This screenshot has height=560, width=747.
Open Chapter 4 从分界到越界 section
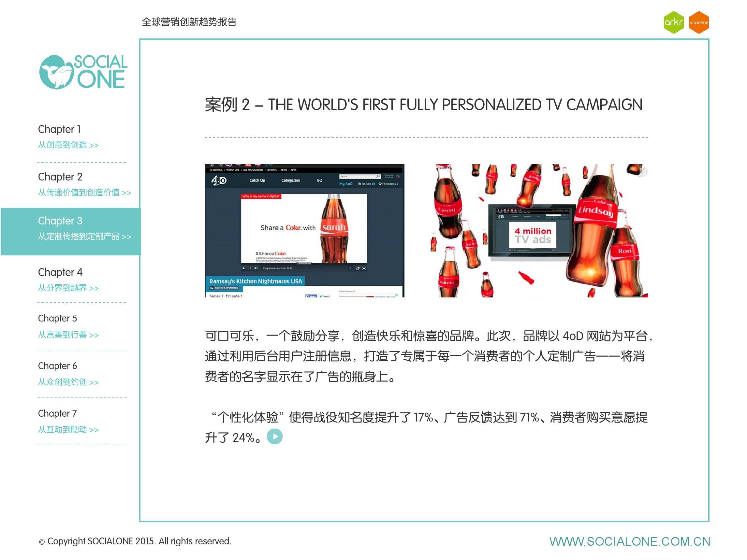68,288
